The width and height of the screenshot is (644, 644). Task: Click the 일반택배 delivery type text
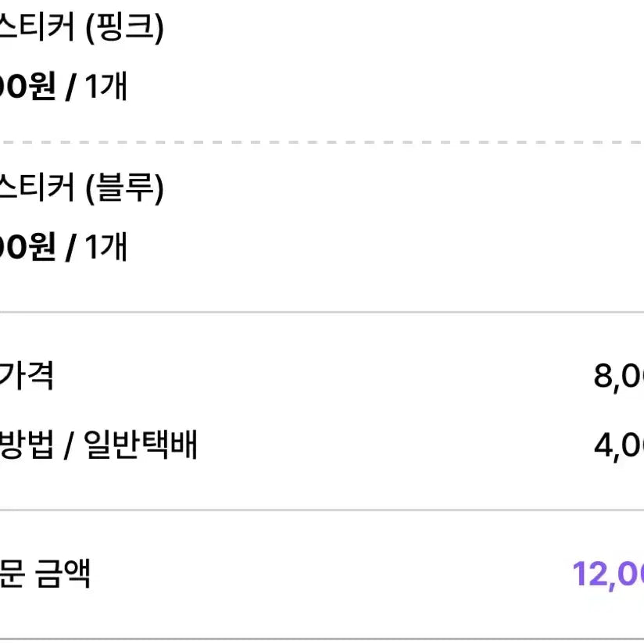[141, 444]
